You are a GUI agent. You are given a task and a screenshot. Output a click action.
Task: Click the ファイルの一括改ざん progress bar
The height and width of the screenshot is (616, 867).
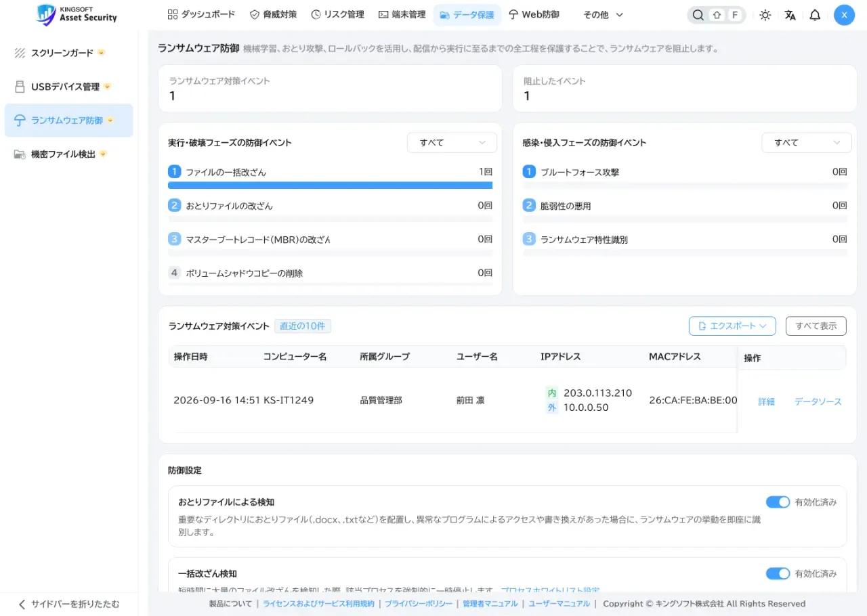click(x=330, y=185)
